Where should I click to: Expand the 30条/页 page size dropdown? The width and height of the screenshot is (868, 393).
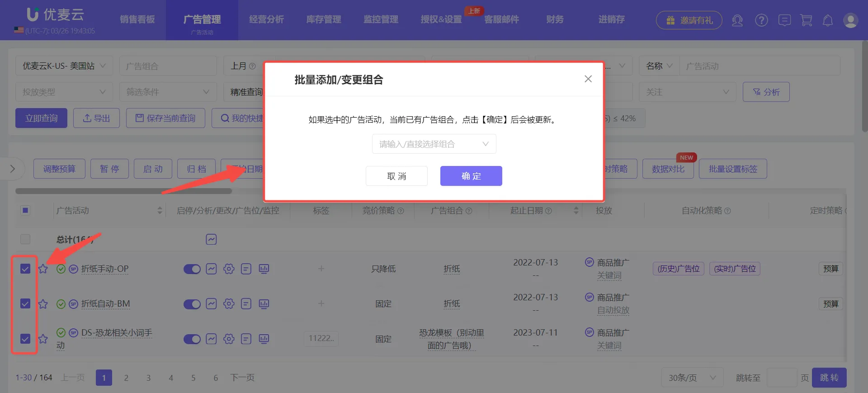pyautogui.click(x=693, y=378)
